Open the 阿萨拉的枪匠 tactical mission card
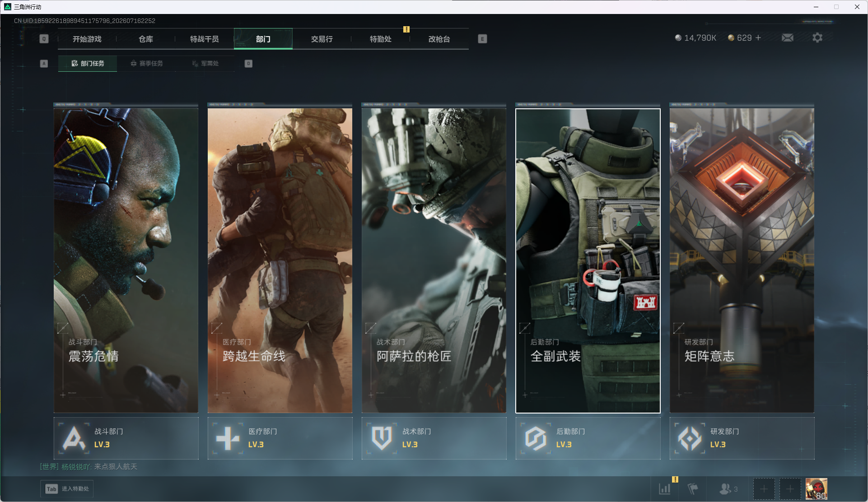Image resolution: width=868 pixels, height=502 pixels. pos(434,260)
